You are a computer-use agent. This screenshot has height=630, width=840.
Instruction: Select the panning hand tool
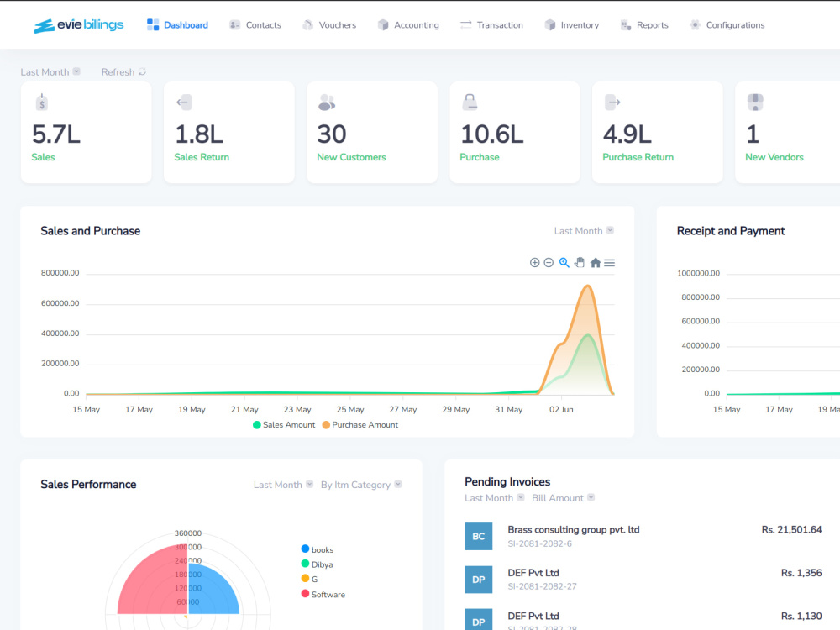point(579,262)
